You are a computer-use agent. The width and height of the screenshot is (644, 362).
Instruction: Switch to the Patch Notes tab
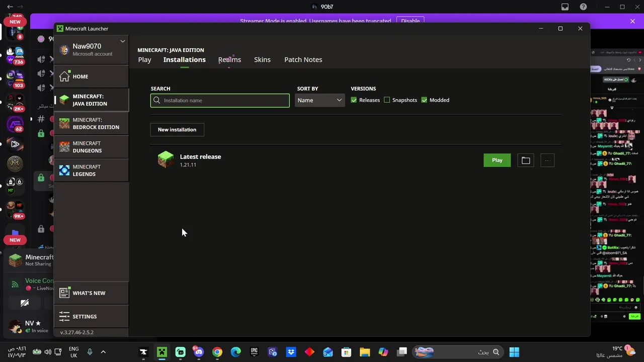coord(303,59)
